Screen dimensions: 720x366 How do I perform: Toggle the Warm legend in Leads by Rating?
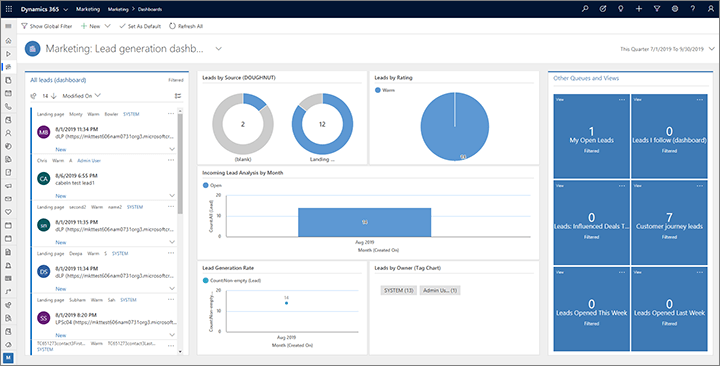pos(385,90)
